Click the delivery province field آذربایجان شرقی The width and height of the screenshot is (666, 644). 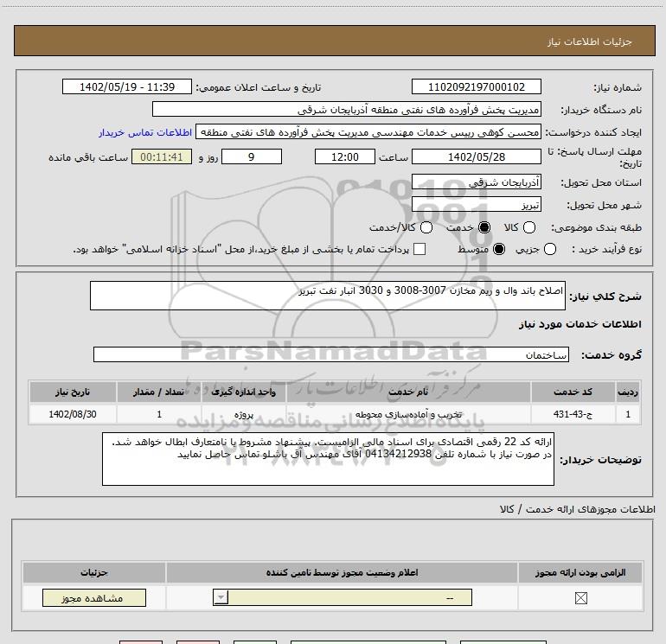pos(476,182)
